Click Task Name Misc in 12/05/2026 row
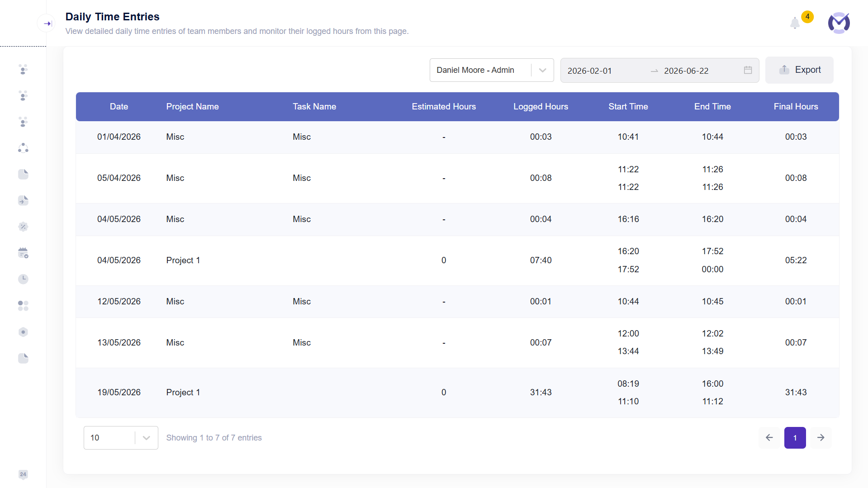868x488 pixels. 302,302
